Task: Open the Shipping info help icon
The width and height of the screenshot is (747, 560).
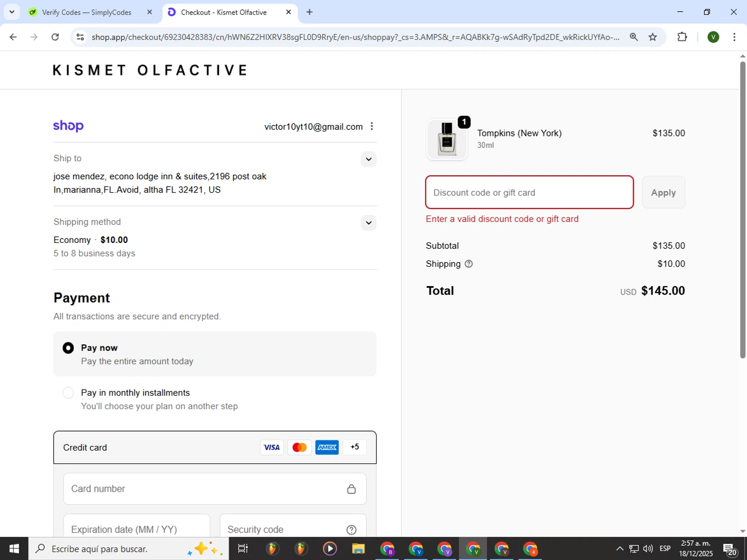Action: click(469, 264)
